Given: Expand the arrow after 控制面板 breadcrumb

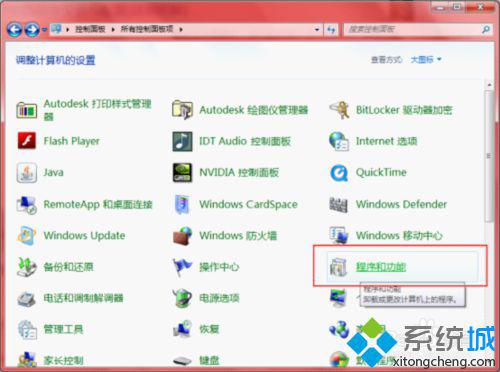Looking at the screenshot, I should (x=113, y=30).
